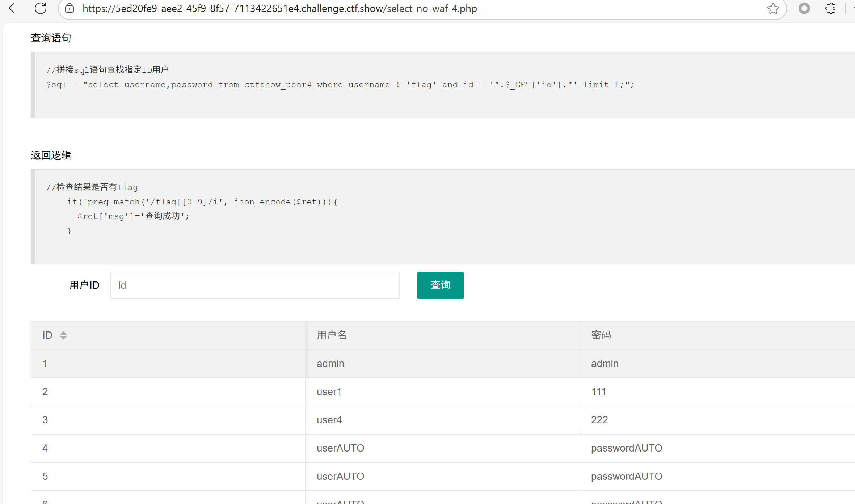Sort descending via ID column down arrow
855x504 pixels.
click(63, 338)
